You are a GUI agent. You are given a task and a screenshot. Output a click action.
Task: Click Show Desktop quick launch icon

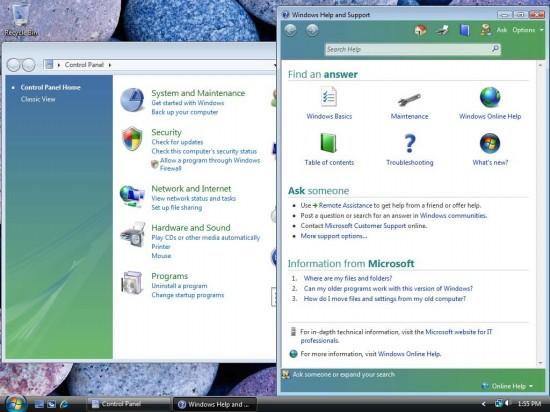(x=39, y=404)
